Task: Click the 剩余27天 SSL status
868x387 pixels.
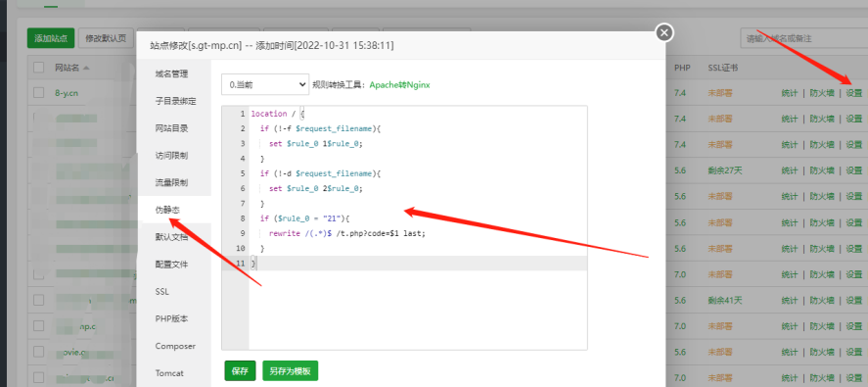Action: (x=725, y=170)
